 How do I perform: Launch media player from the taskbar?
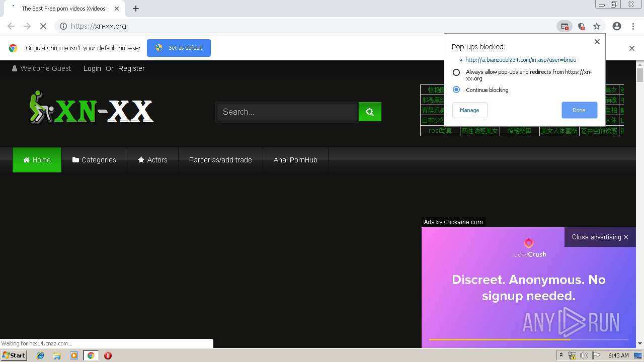coord(74,355)
